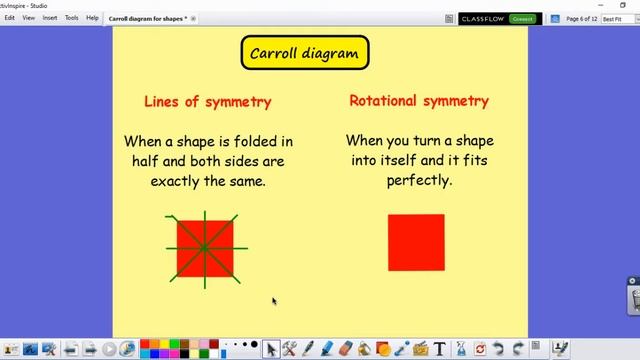Select the Rotational symmetry heading

pyautogui.click(x=419, y=101)
